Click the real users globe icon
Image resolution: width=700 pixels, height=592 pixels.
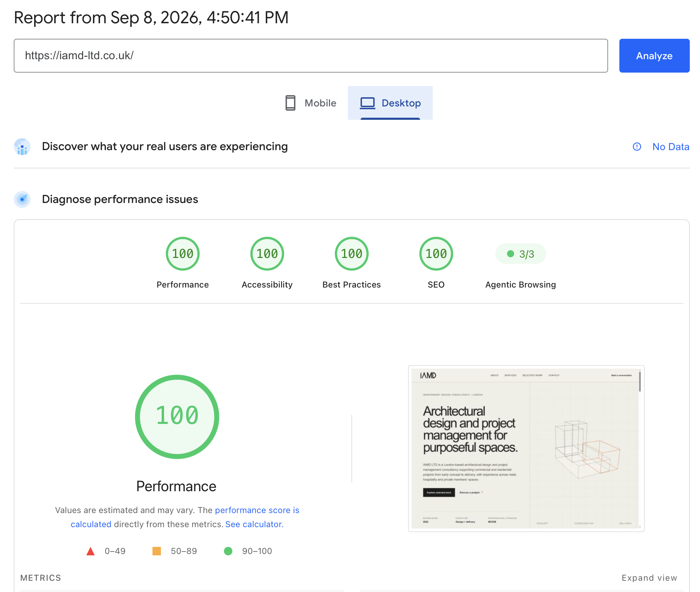[22, 147]
